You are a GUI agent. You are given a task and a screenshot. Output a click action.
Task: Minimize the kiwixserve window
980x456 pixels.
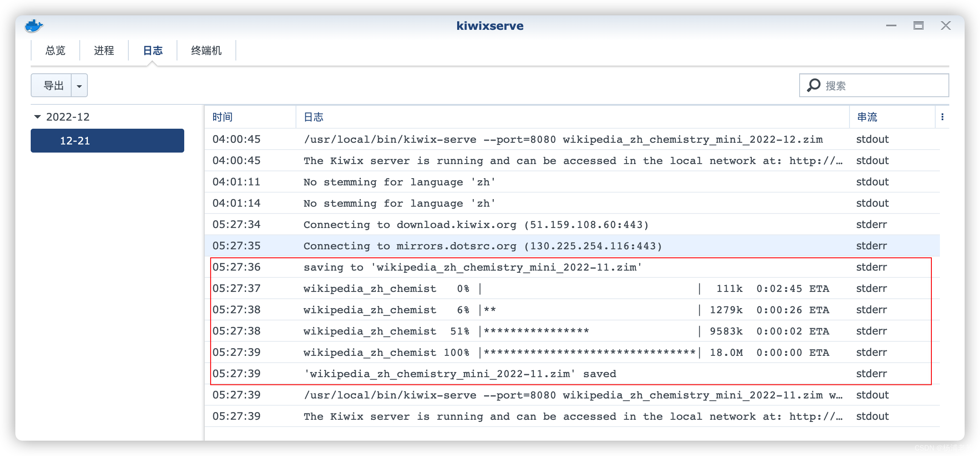(891, 26)
